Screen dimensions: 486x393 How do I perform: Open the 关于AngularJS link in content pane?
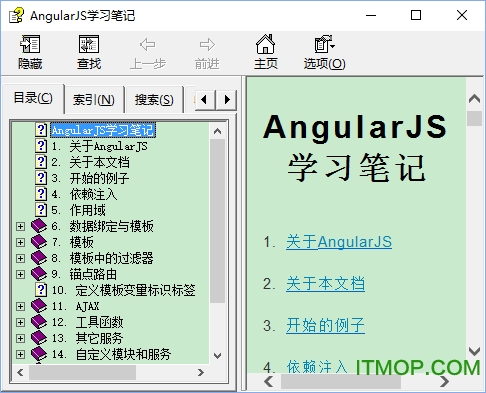[339, 242]
